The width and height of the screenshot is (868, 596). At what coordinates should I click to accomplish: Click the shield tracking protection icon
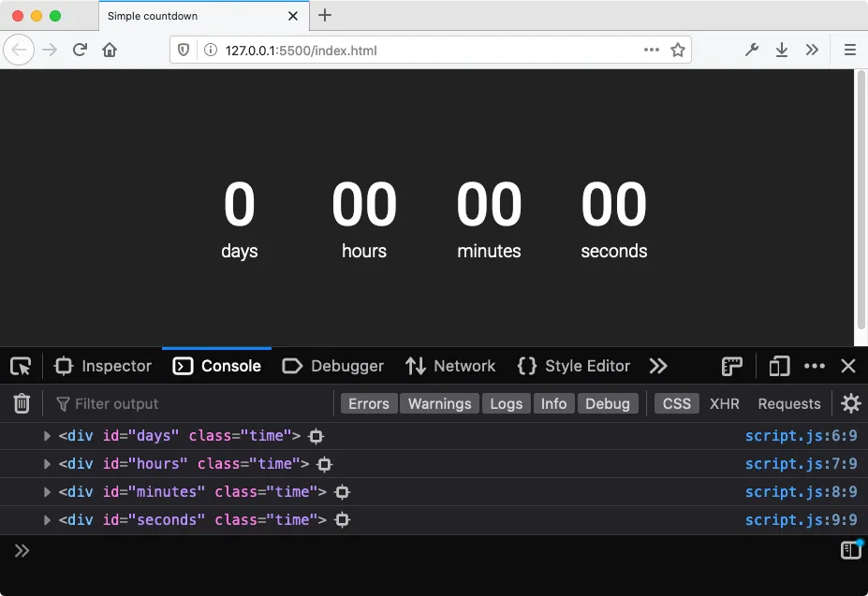[x=184, y=49]
